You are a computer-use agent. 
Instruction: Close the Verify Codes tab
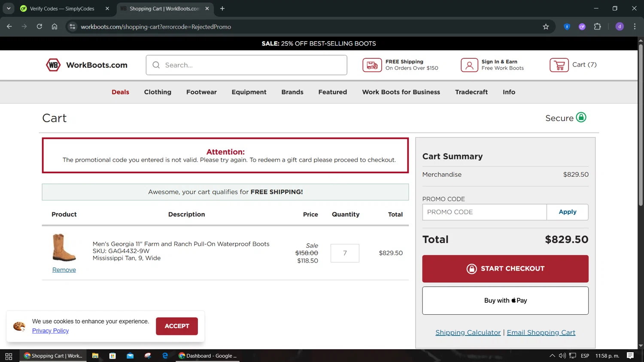pos(107,9)
